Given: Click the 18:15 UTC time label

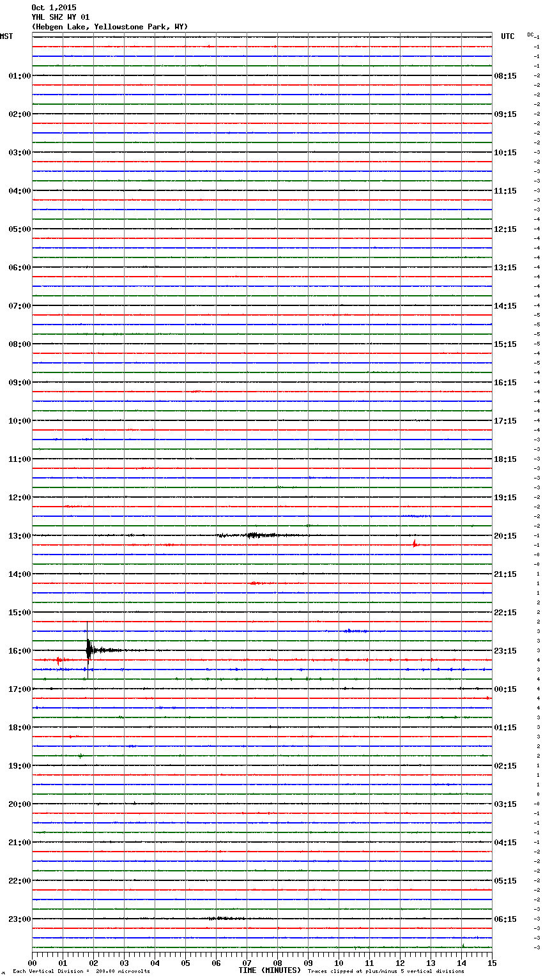Looking at the screenshot, I should pos(505,459).
